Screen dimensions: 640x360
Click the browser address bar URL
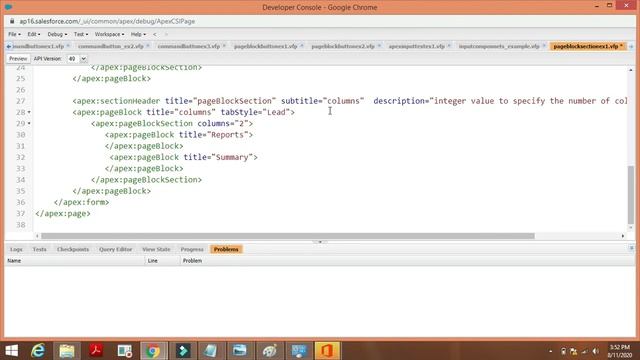(107, 21)
